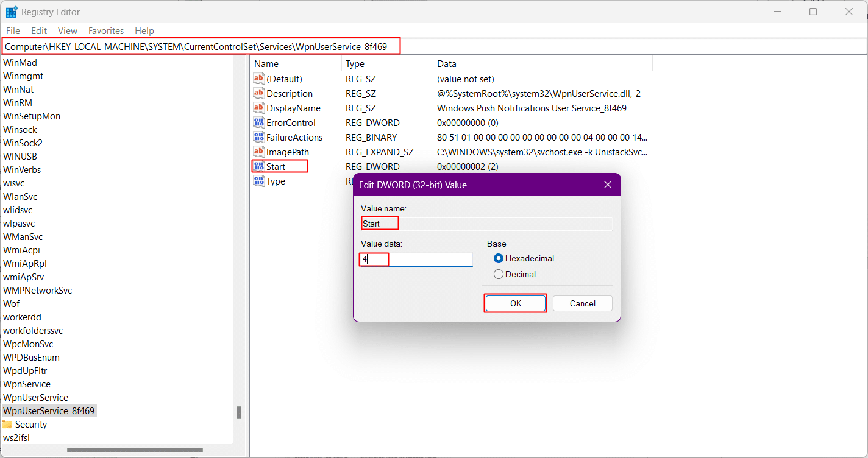The image size is (868, 458).
Task: Select the WpcMonSvc key in tree
Action: pos(28,343)
